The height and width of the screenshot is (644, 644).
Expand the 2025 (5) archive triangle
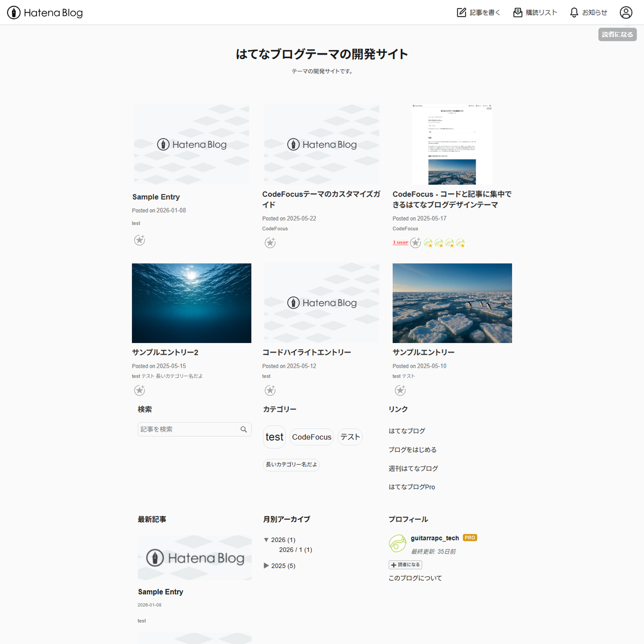coord(266,566)
